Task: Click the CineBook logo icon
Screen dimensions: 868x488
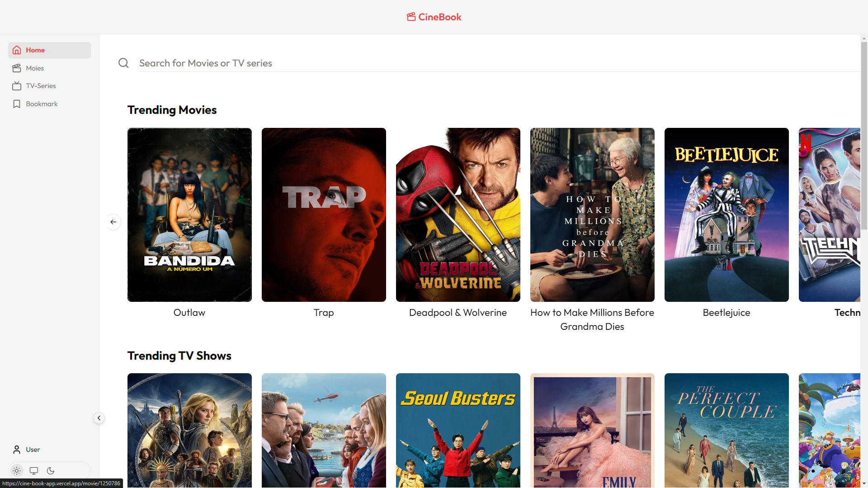Action: tap(411, 17)
